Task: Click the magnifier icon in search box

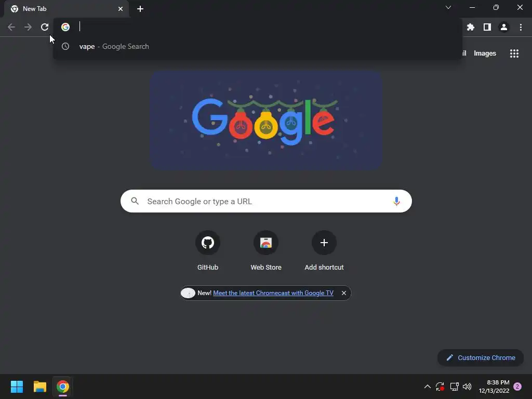Action: [135, 201]
